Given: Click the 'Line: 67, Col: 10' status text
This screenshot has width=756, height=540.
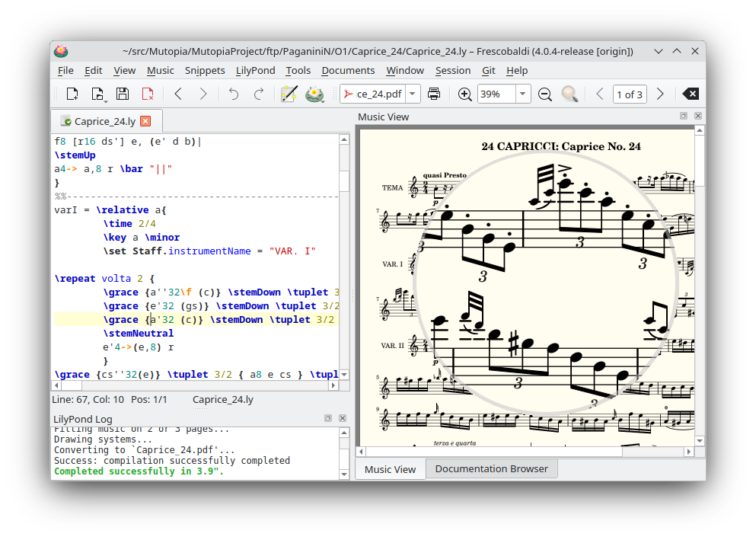Looking at the screenshot, I should (88, 399).
